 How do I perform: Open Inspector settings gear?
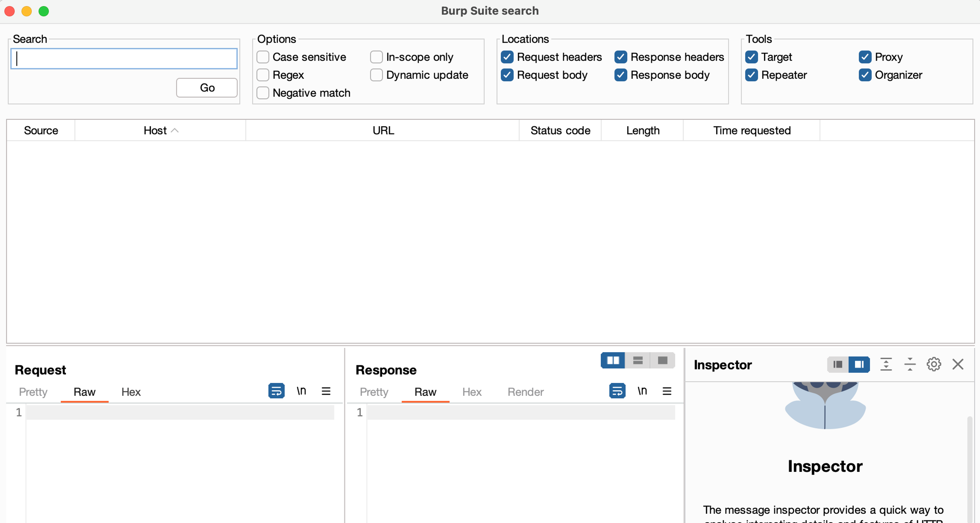934,364
